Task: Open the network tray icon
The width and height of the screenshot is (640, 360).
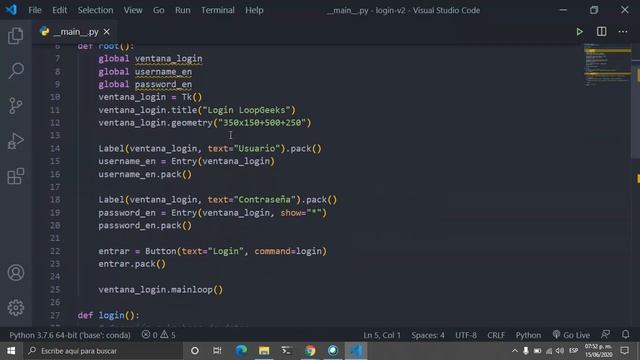Action: pos(549,351)
